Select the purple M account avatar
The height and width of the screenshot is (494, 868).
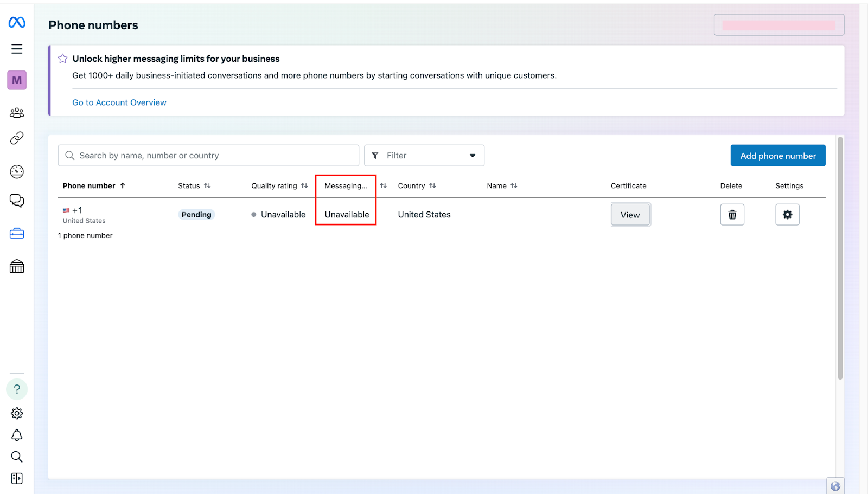coord(17,80)
